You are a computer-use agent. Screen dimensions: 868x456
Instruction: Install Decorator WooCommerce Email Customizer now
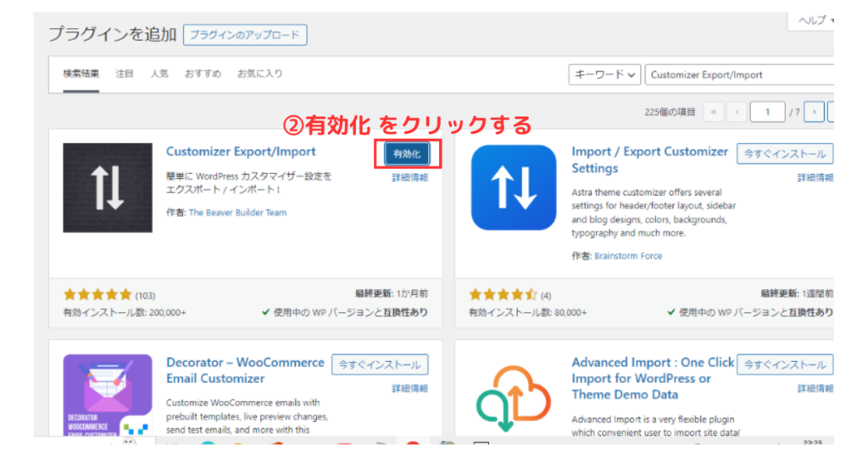[x=380, y=364]
